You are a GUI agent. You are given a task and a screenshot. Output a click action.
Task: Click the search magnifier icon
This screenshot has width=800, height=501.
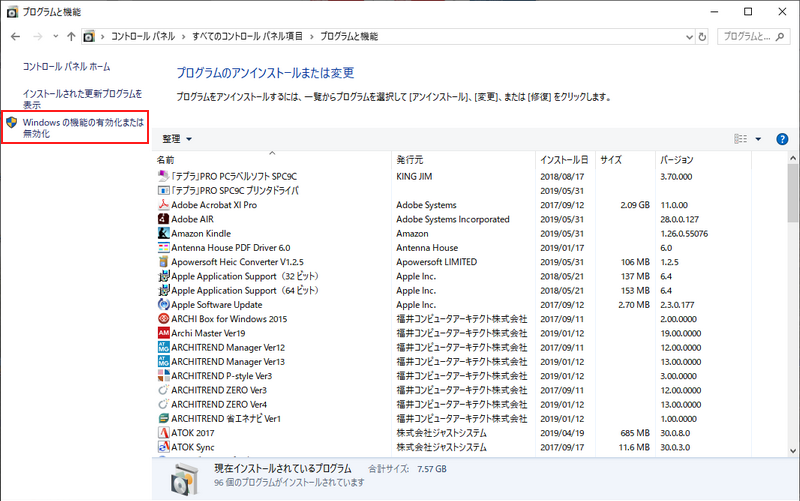click(780, 37)
